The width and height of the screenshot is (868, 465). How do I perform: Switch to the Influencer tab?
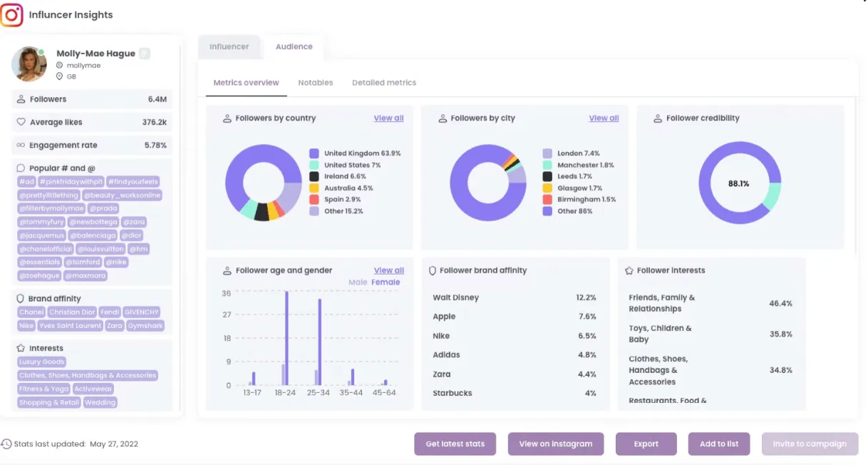point(229,46)
